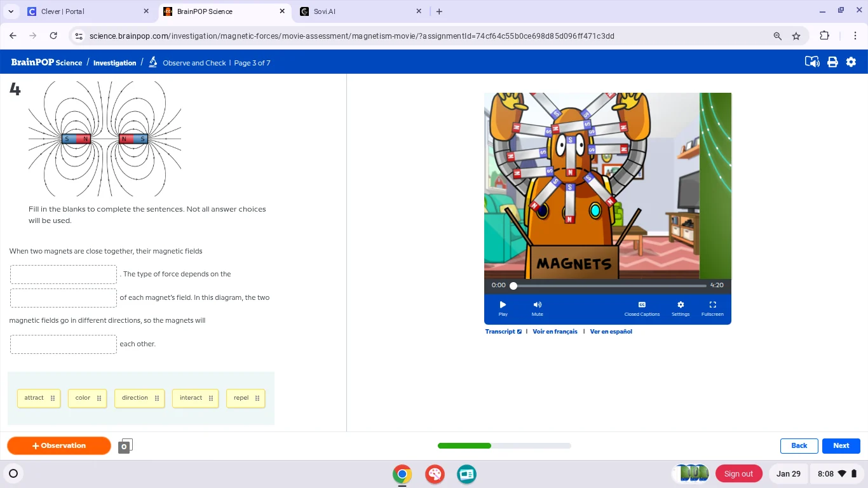The width and height of the screenshot is (868, 488).
Task: Open video Settings gear
Action: [x=681, y=308]
